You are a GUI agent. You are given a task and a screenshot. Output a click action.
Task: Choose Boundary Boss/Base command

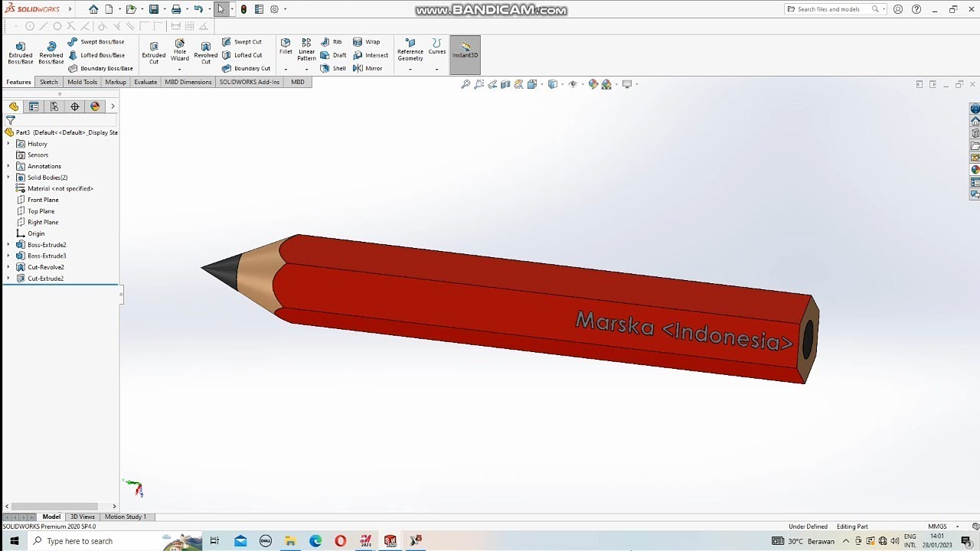[x=100, y=68]
